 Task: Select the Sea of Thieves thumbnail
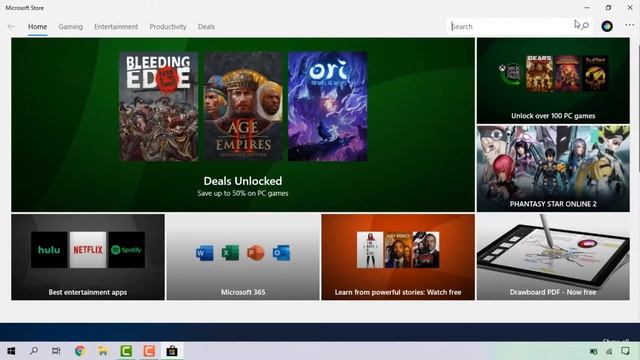click(595, 73)
